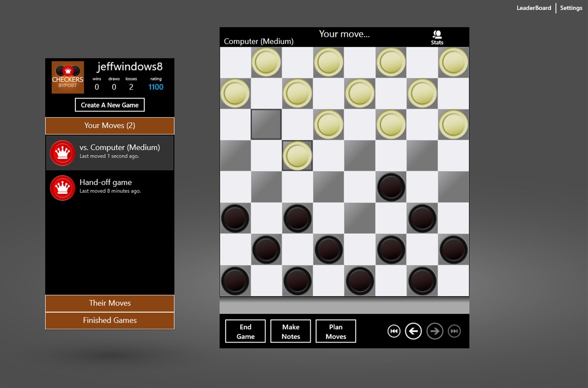
Task: Click the red king icon beside Hand-off game
Action: click(62, 188)
